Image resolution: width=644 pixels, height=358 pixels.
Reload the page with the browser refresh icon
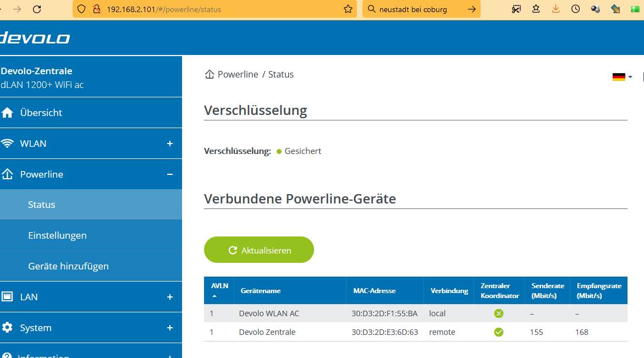point(37,9)
